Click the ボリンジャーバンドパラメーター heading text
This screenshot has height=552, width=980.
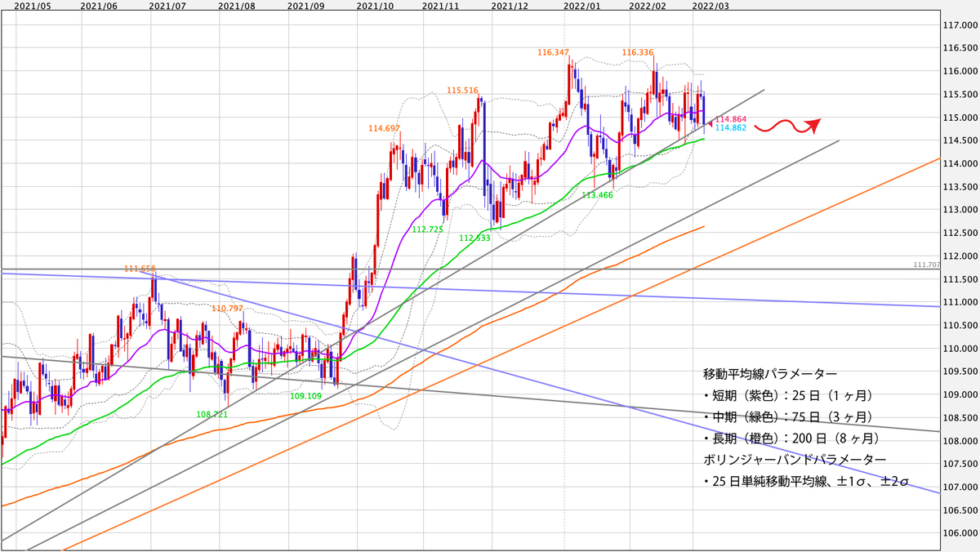point(794,460)
